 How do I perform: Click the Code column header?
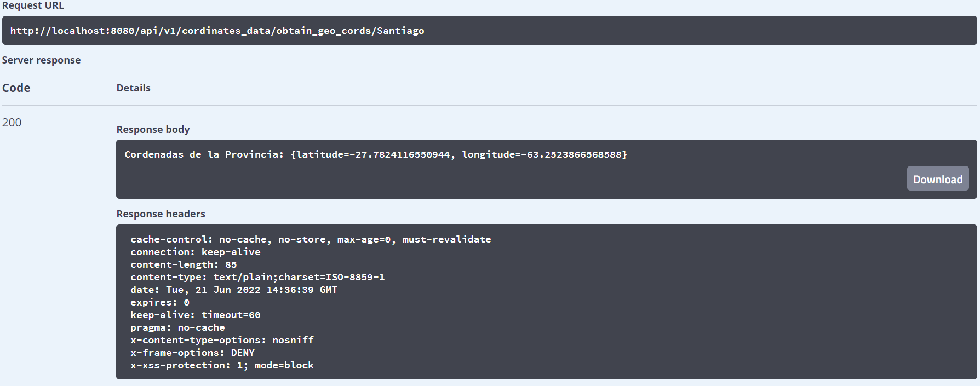coord(16,88)
